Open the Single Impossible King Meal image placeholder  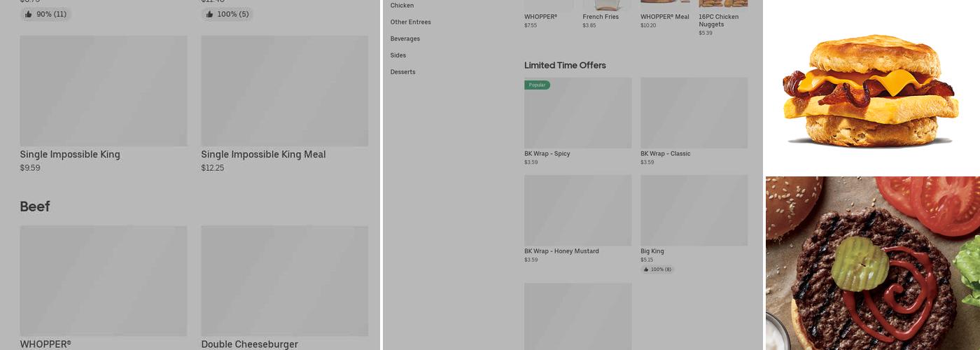(x=284, y=91)
